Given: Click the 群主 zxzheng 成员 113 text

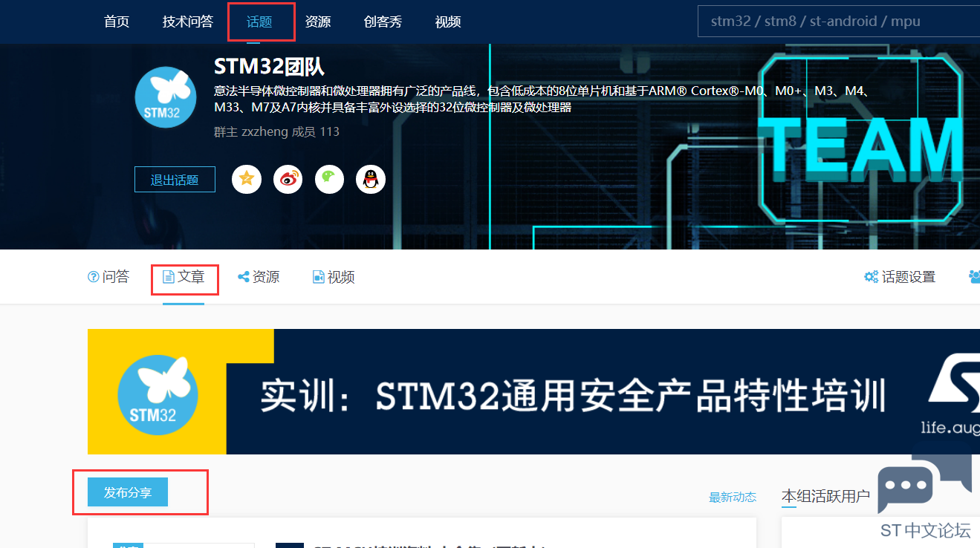Looking at the screenshot, I should pyautogui.click(x=276, y=131).
